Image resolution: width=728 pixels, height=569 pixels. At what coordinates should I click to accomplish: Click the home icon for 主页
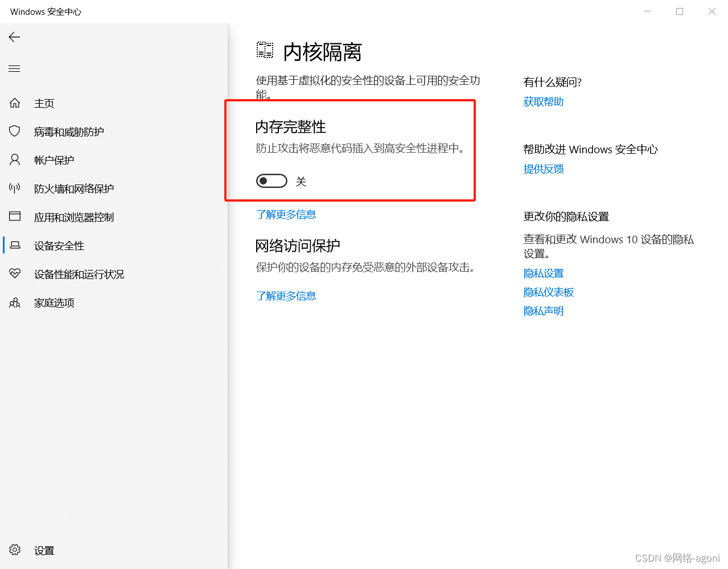15,103
